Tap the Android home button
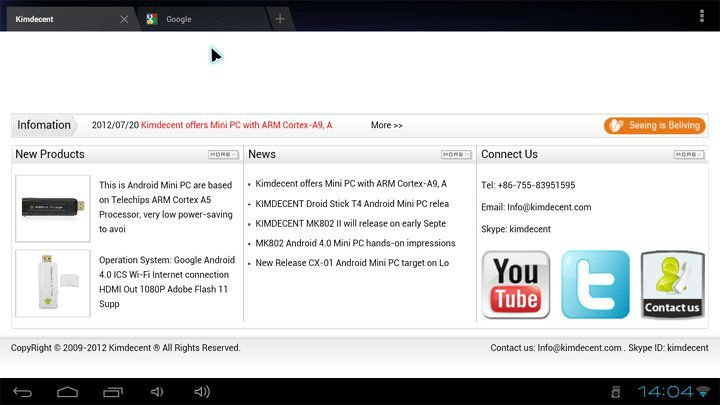Viewport: 720px width, 405px height. (x=68, y=392)
